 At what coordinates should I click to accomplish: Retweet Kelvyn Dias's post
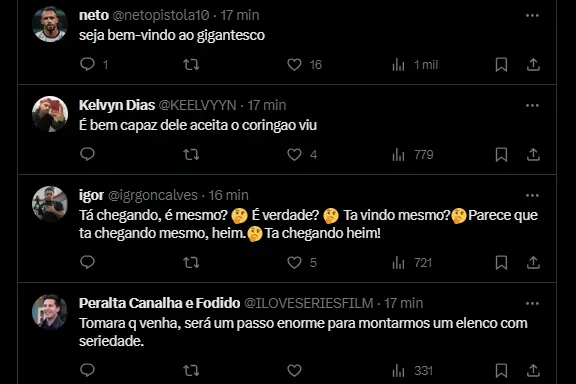[191, 154]
